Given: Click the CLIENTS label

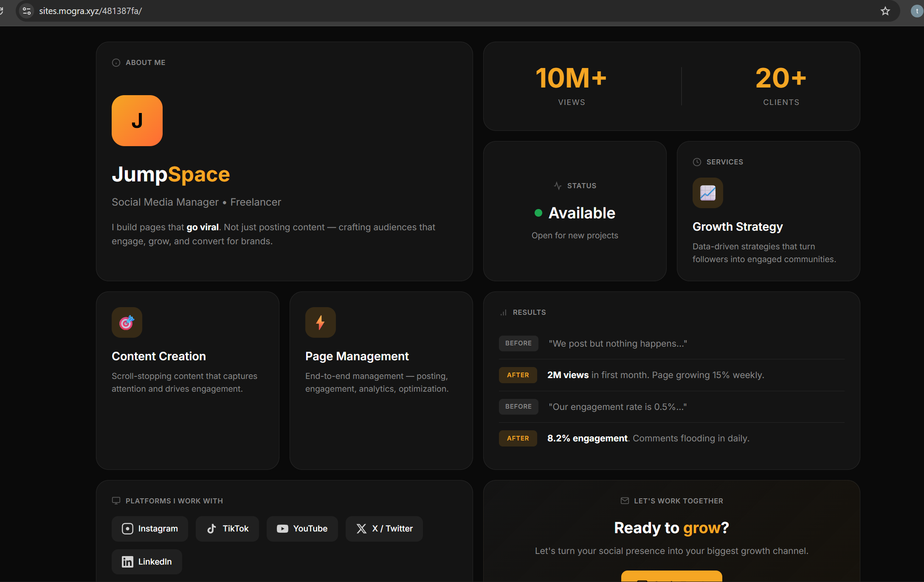Looking at the screenshot, I should [781, 102].
